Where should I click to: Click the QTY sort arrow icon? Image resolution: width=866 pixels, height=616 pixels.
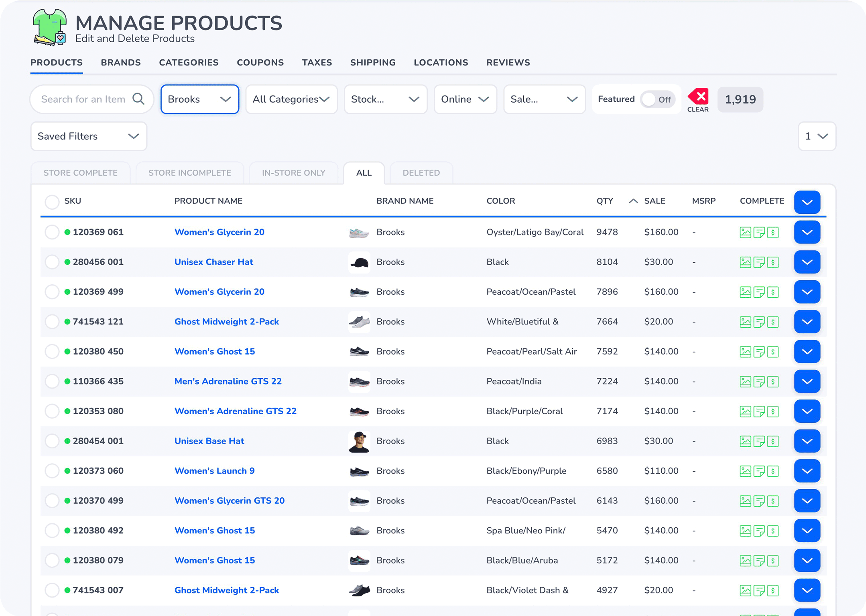click(633, 201)
